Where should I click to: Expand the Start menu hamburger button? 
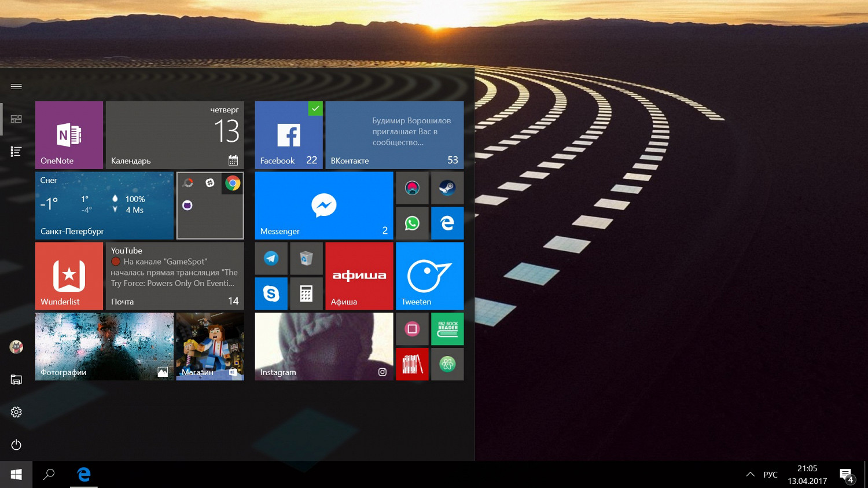(x=16, y=86)
